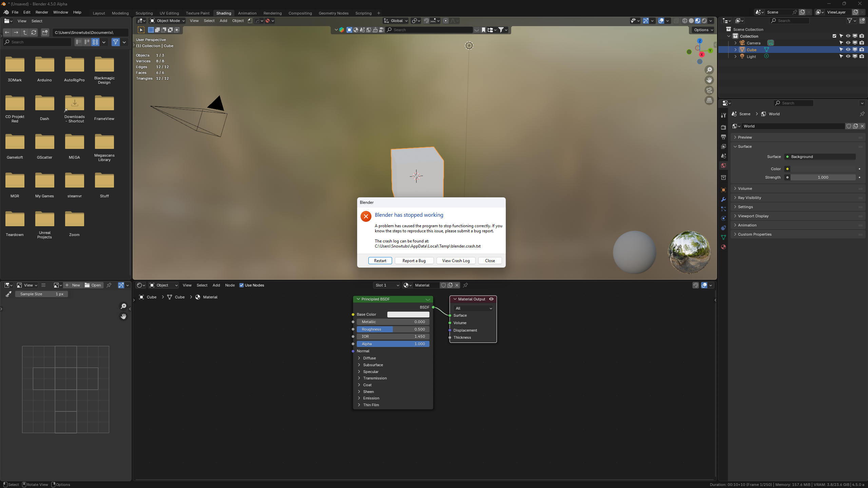Open the Render properties tab icon
This screenshot has height=488, width=868.
click(x=724, y=127)
